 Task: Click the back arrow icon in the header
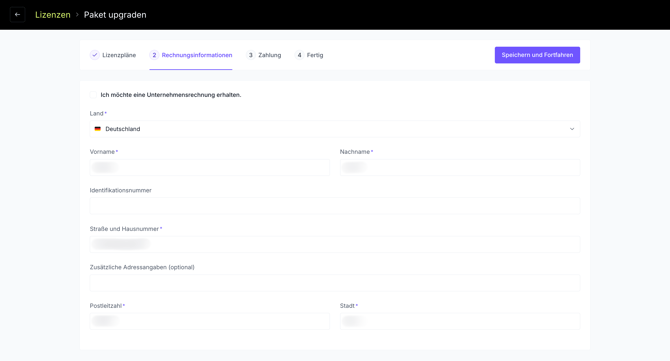(x=18, y=15)
